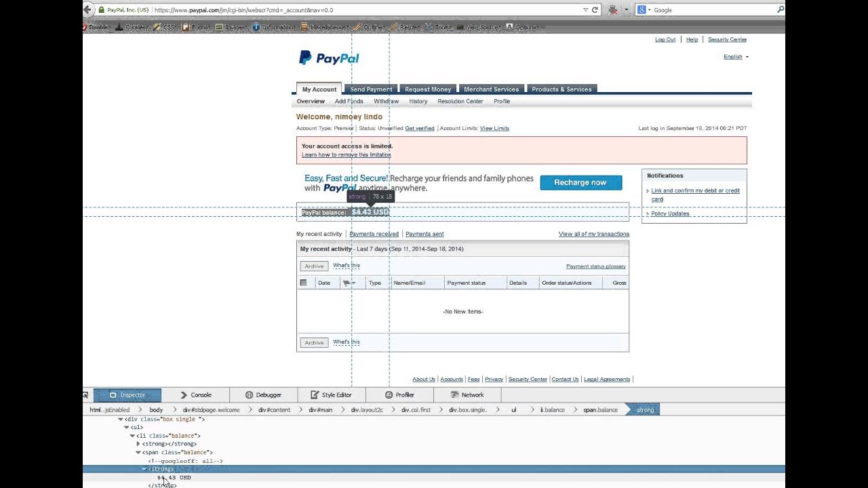
Task: Open the URL history dropdown arrow
Action: 586,10
